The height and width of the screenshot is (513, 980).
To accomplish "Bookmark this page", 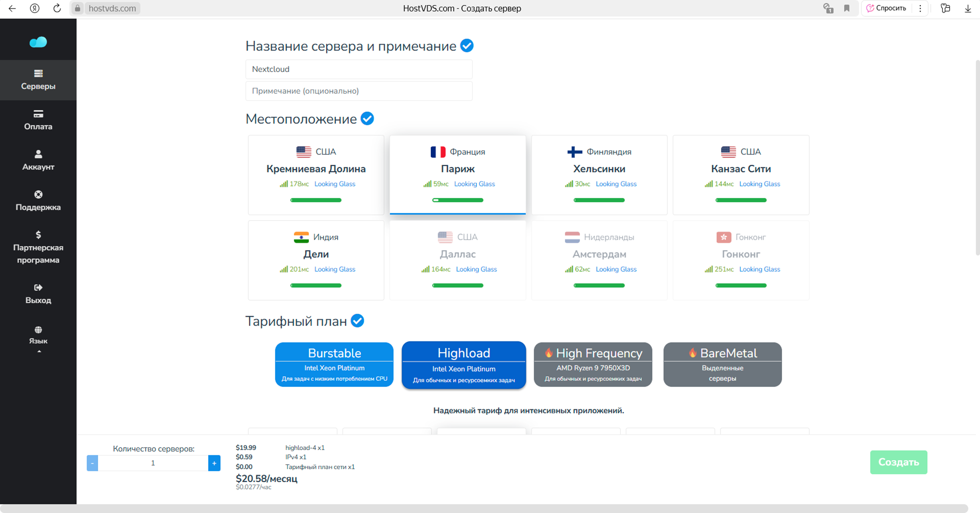I will [x=846, y=8].
